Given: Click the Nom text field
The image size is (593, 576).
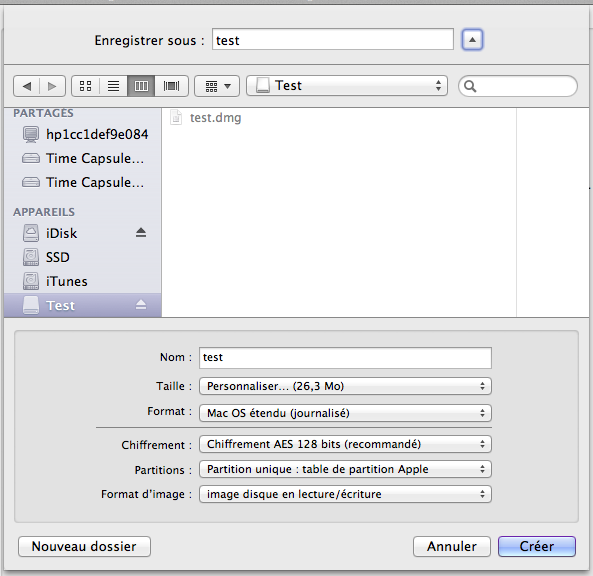Looking at the screenshot, I should pos(345,358).
